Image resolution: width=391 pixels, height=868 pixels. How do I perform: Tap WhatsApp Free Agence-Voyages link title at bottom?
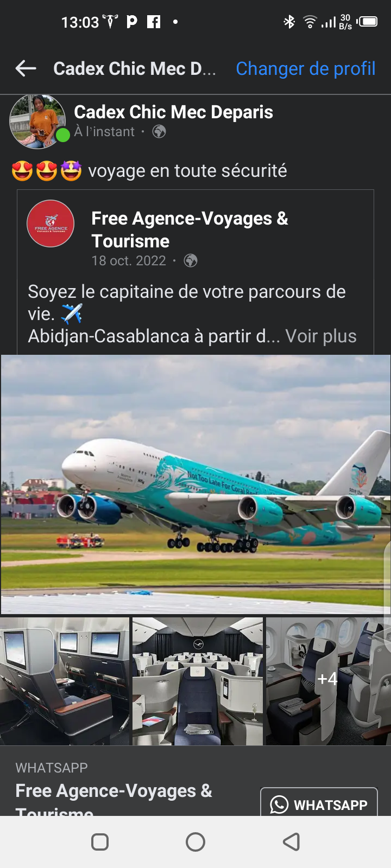pyautogui.click(x=113, y=799)
